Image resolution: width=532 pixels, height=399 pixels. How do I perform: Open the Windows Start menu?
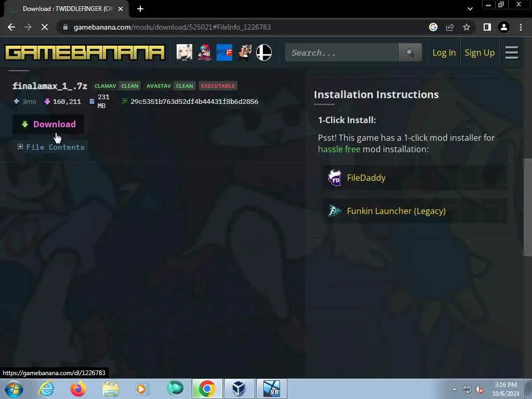[x=14, y=389]
